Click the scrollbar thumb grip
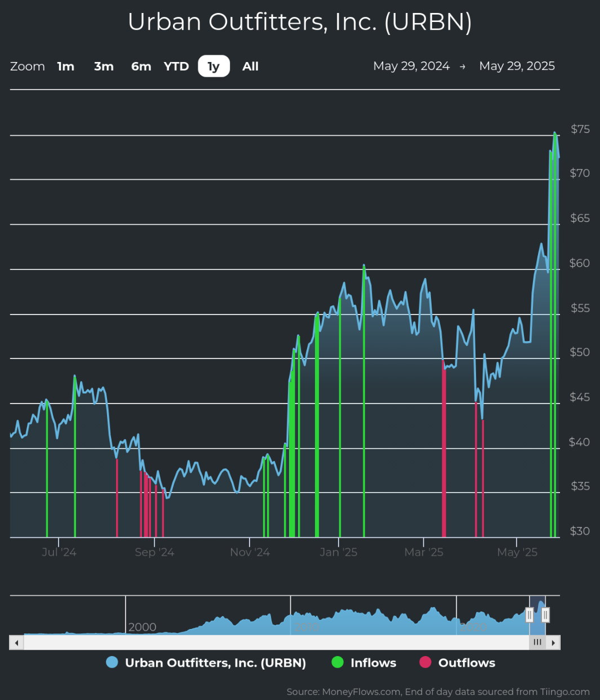Image resolution: width=600 pixels, height=700 pixels. click(537, 643)
